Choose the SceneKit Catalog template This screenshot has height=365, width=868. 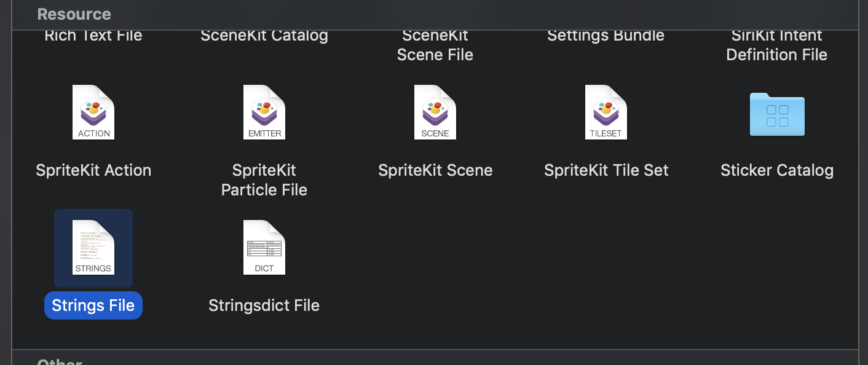pos(264,36)
